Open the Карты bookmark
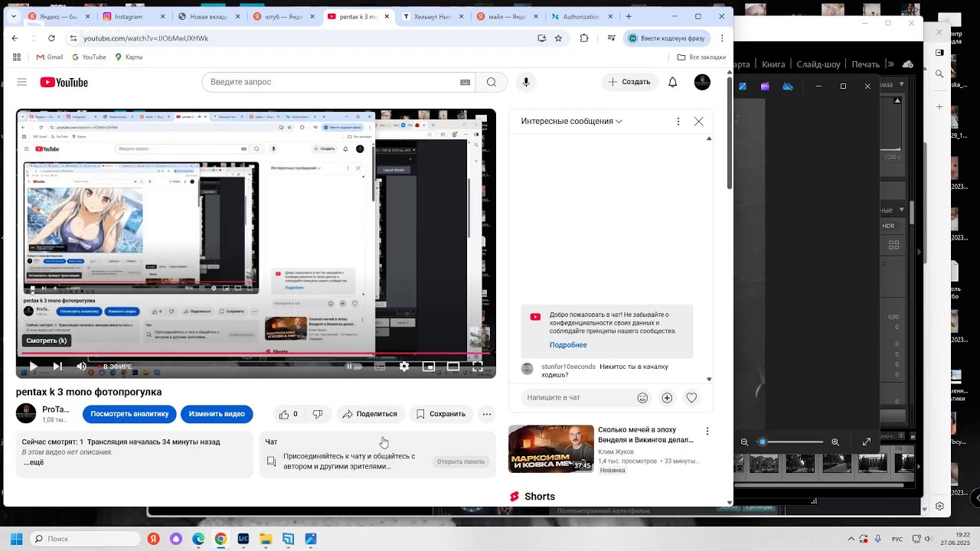This screenshot has height=551, width=980. tap(129, 57)
